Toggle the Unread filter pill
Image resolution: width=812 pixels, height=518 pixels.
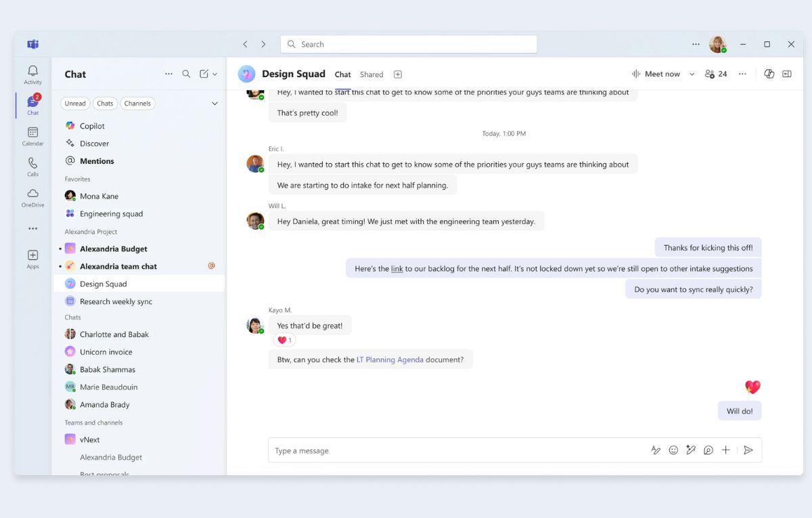(x=75, y=104)
